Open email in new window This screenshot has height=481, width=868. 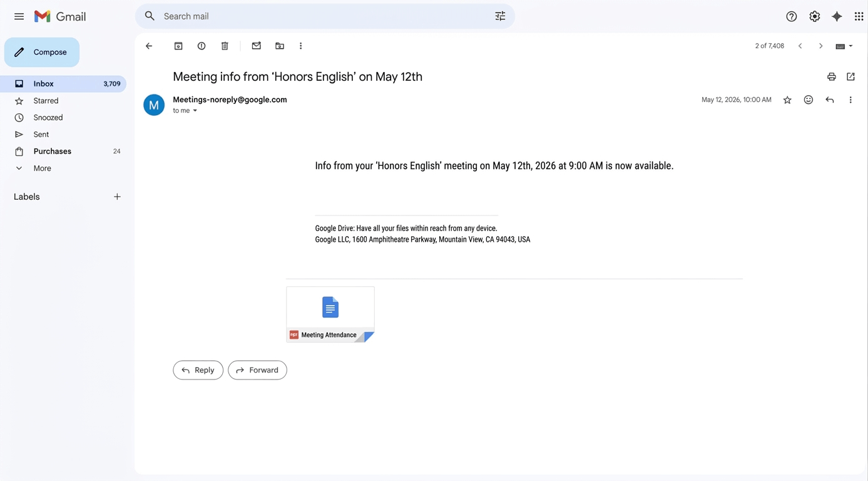coord(850,76)
